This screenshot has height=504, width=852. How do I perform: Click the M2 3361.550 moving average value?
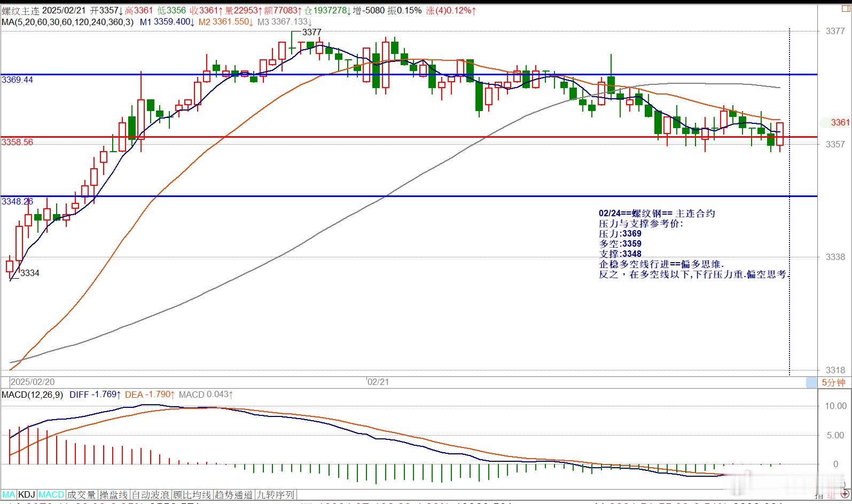click(226, 22)
